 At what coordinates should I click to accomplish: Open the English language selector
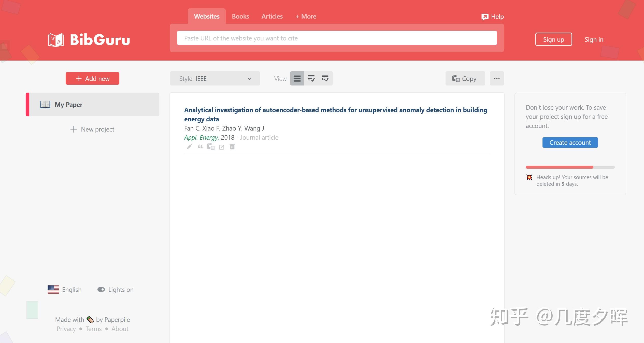tap(65, 290)
